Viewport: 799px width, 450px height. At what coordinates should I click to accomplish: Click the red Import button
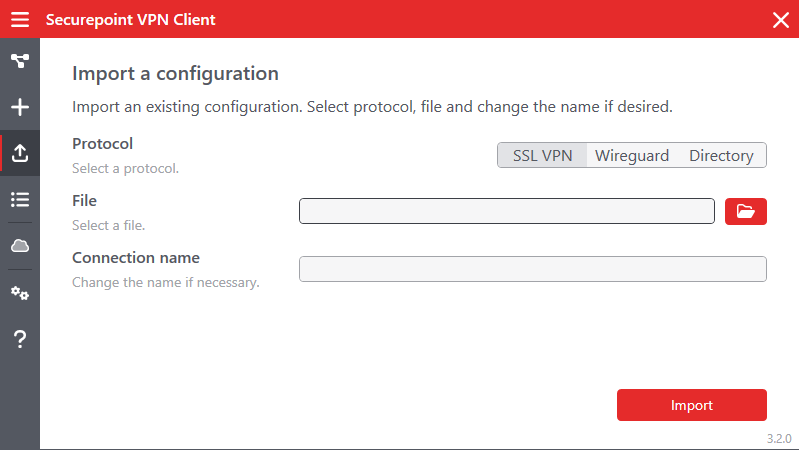(x=692, y=405)
